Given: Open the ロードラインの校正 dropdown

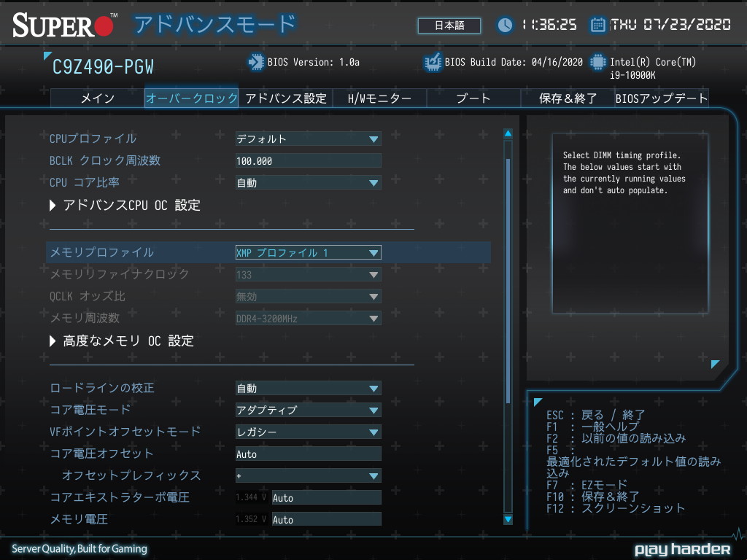Looking at the screenshot, I should click(309, 389).
